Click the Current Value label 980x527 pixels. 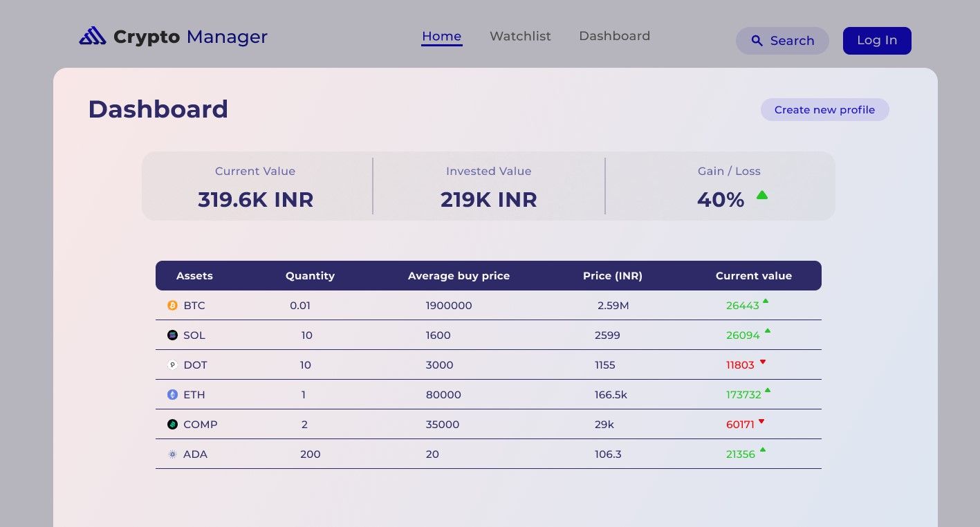[255, 171]
